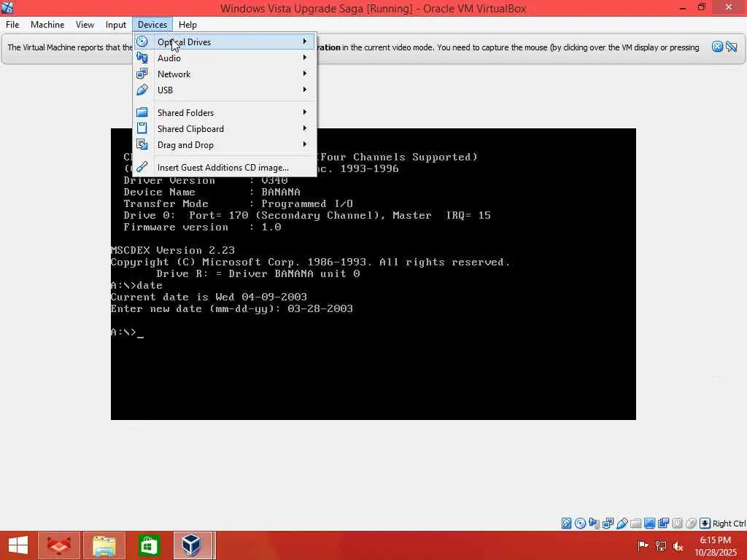Select Insert Guest Additions CD image
This screenshot has width=747, height=560.
(x=225, y=167)
